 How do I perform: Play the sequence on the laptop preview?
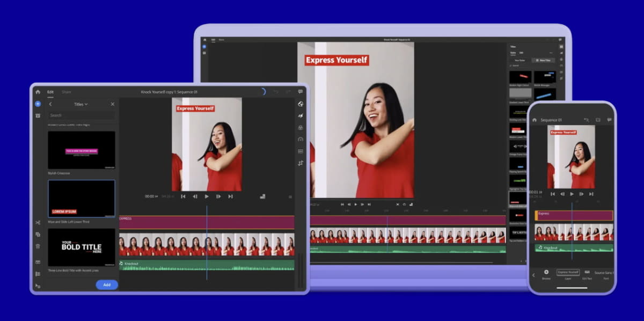pos(355,204)
